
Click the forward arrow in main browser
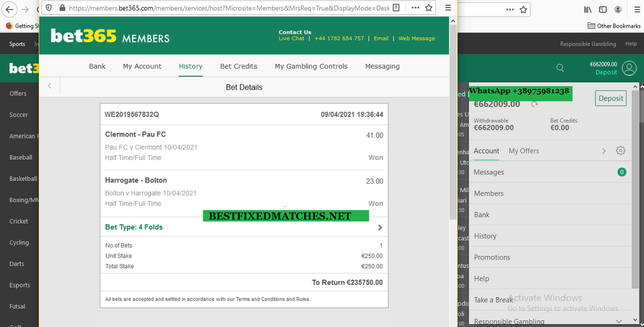(x=25, y=9)
